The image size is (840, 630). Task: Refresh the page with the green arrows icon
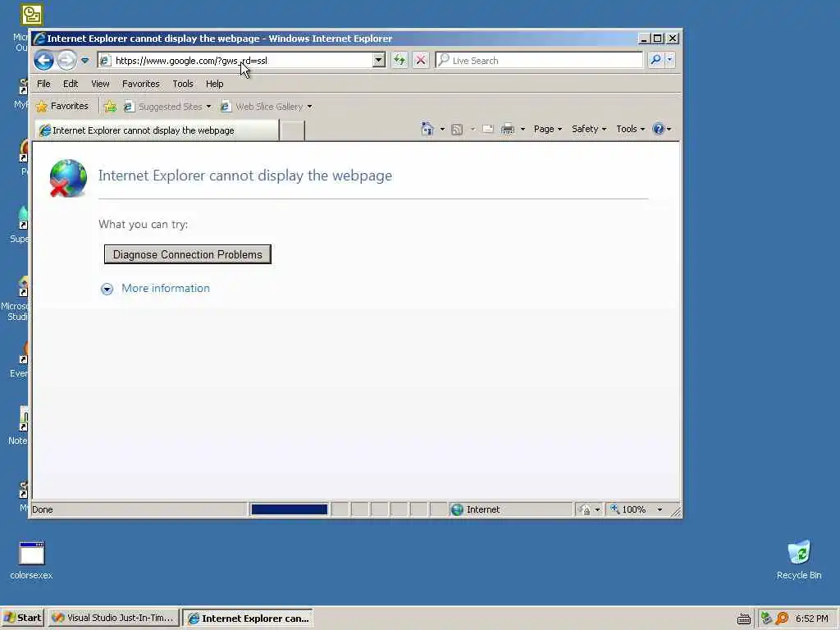[399, 60]
